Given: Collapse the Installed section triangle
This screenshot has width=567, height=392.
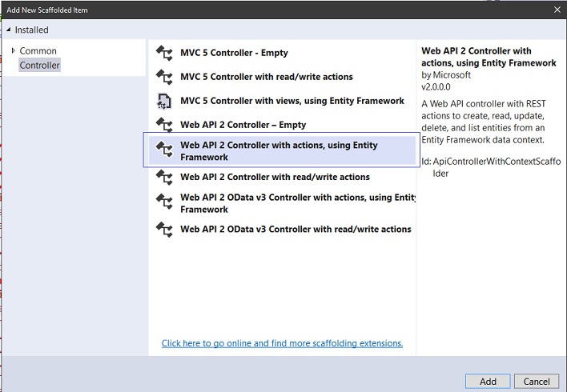Looking at the screenshot, I should click(x=9, y=30).
